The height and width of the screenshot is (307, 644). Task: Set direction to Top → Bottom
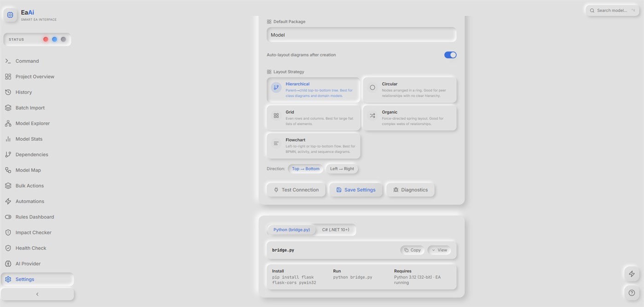[306, 169]
